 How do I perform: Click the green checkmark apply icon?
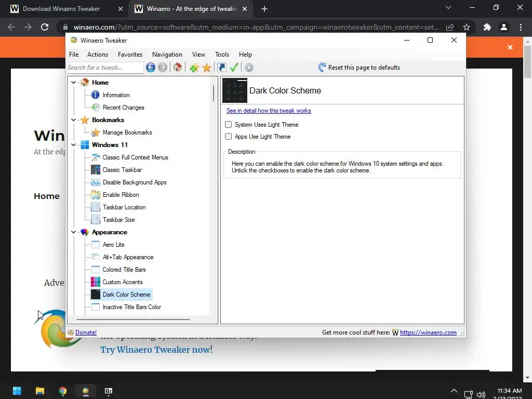click(234, 67)
